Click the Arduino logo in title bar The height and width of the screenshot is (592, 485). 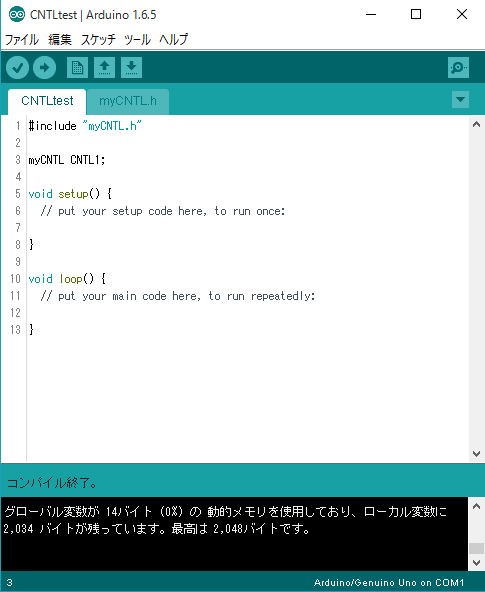(x=17, y=15)
